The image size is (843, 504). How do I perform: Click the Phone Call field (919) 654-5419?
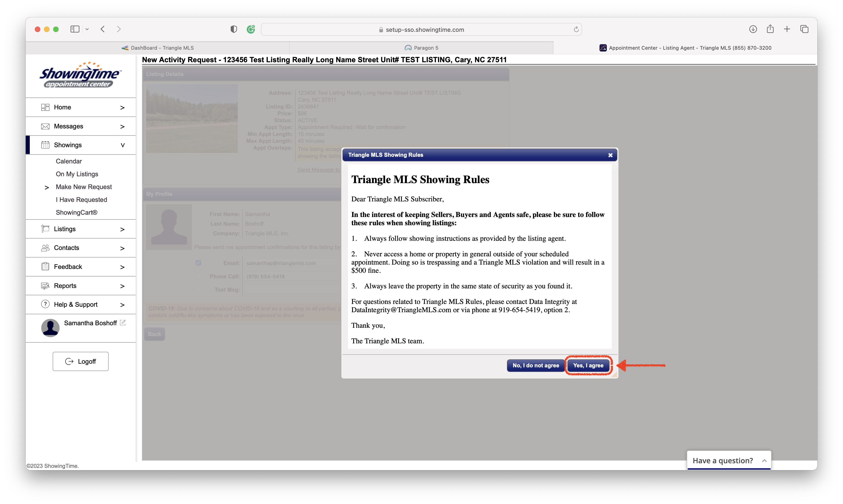(x=292, y=276)
